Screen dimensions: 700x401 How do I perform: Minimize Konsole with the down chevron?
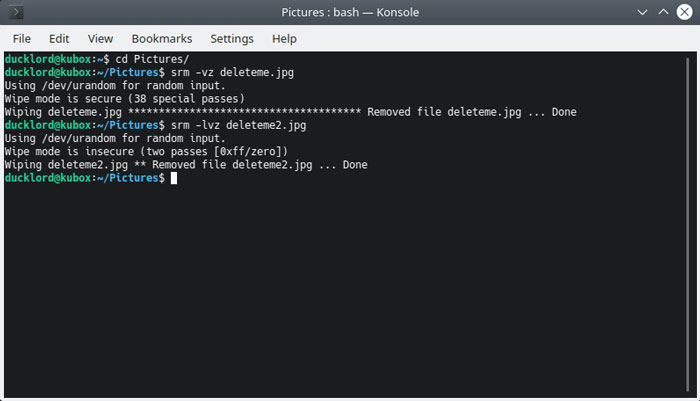tap(642, 12)
